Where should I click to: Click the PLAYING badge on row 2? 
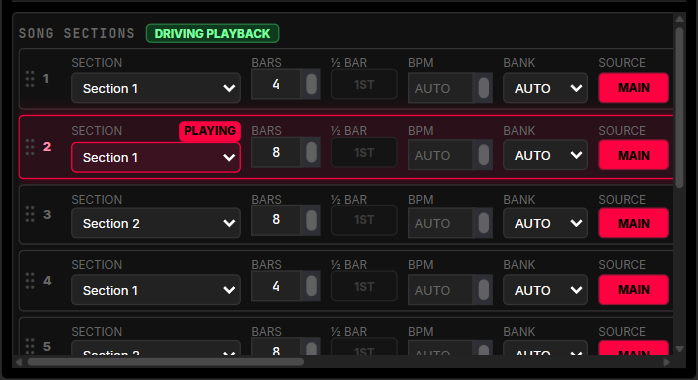[210, 131]
